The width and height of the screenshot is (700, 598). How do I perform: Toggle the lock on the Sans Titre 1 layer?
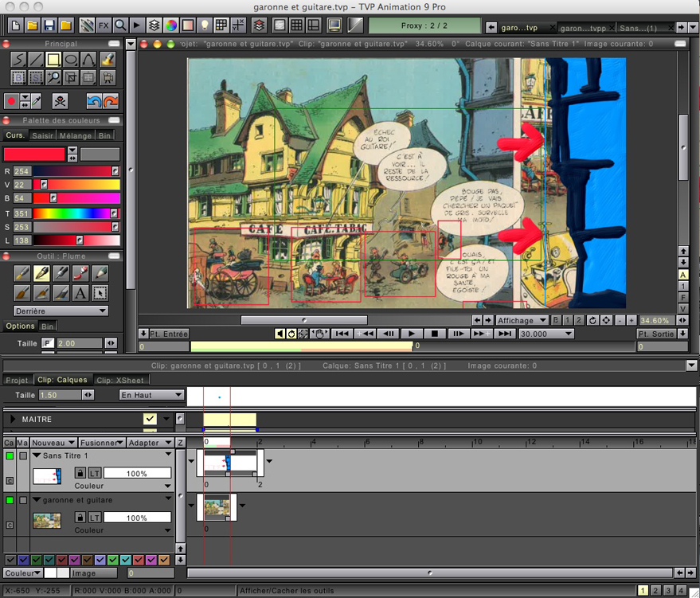click(x=80, y=473)
